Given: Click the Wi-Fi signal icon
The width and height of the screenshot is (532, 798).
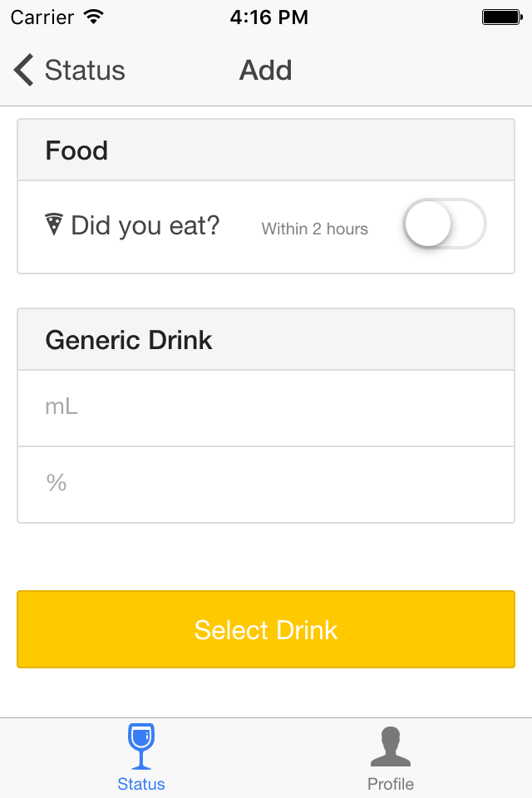Looking at the screenshot, I should click(94, 17).
